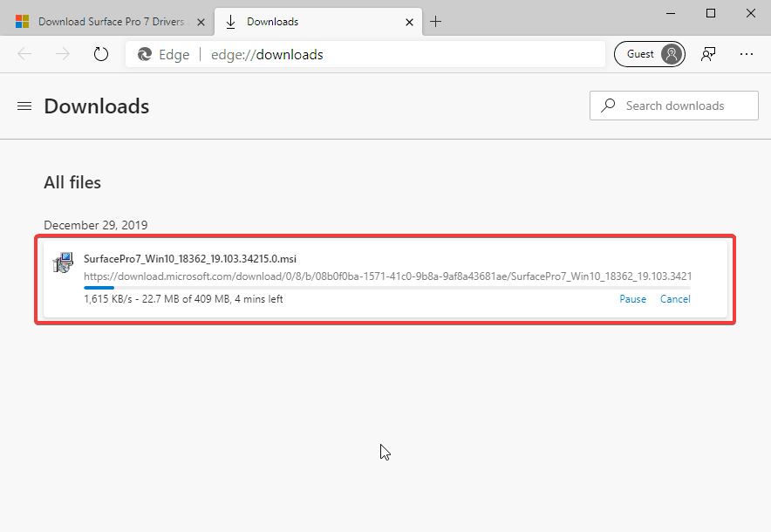This screenshot has width=771, height=532.
Task: Open the Downloads hamburger menu
Action: click(x=24, y=106)
